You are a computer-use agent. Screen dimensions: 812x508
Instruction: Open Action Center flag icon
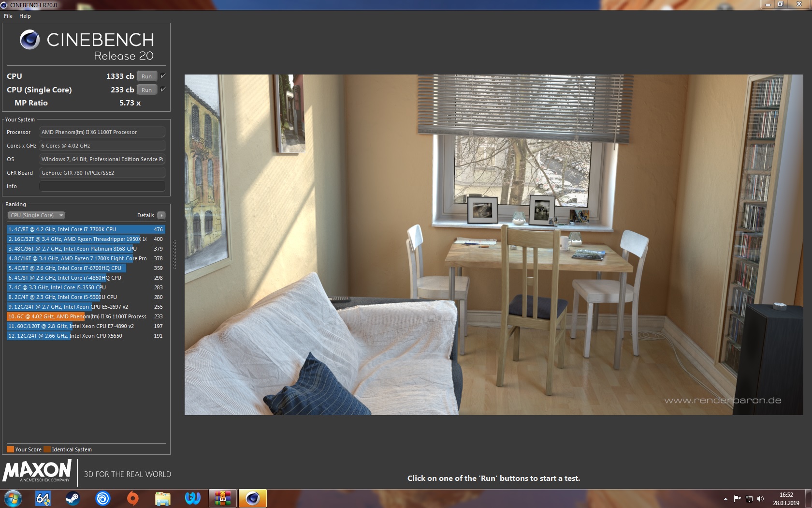tap(737, 499)
